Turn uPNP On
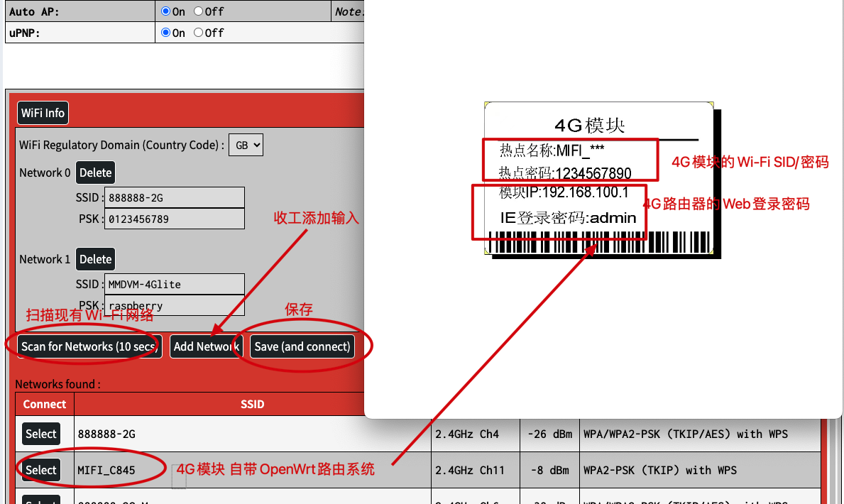The height and width of the screenshot is (504, 844). click(x=166, y=33)
